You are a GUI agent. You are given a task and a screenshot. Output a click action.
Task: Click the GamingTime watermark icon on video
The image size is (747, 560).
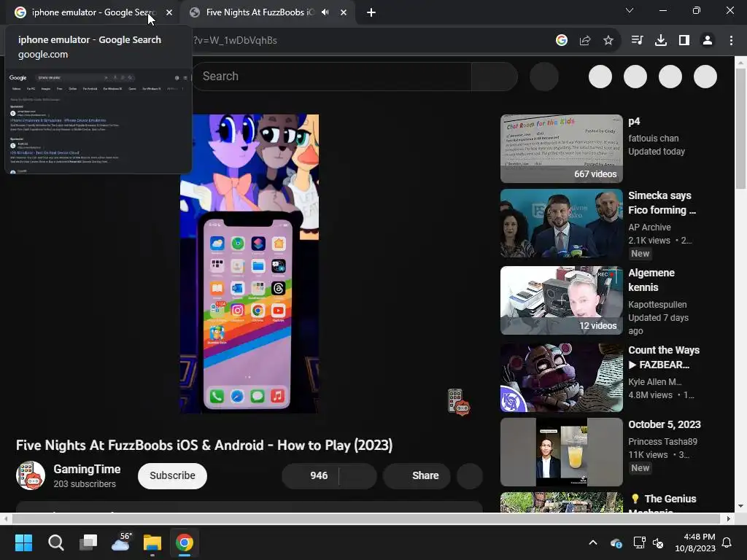point(458,402)
